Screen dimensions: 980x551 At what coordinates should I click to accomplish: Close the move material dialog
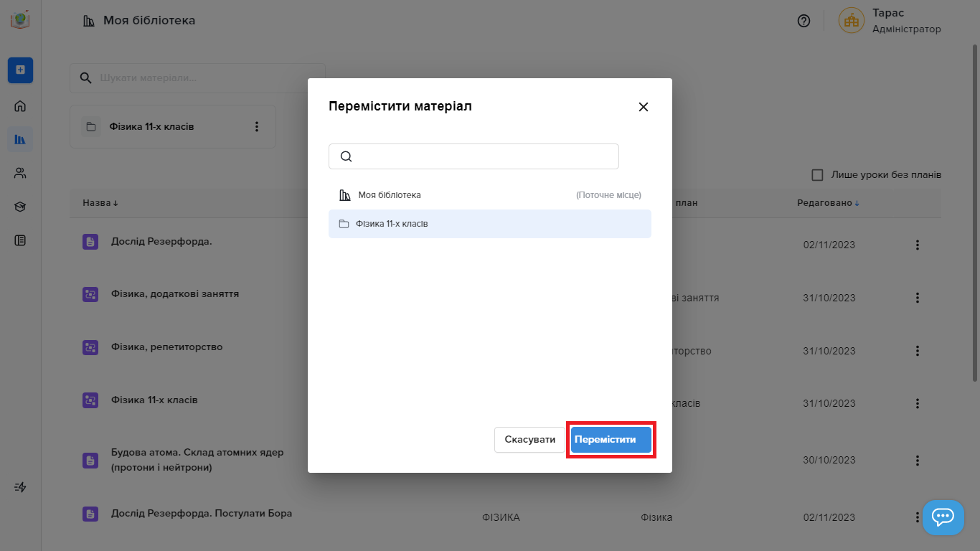(644, 107)
